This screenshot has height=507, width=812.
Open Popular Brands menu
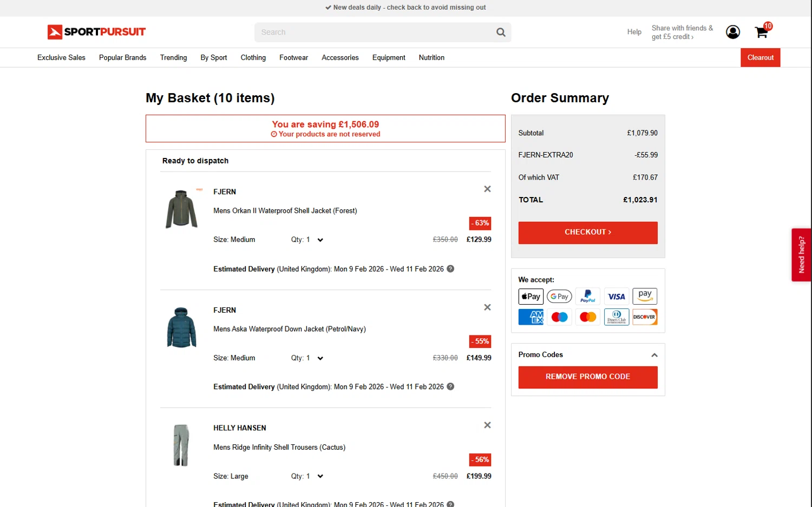tap(122, 57)
